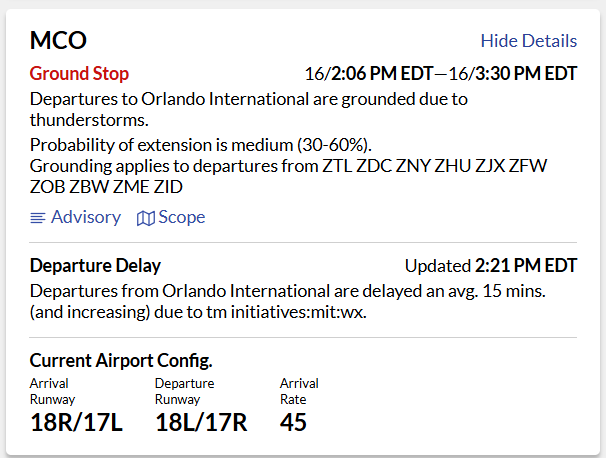
Task: Click the thunderstorms grounding description text
Action: click(x=250, y=108)
